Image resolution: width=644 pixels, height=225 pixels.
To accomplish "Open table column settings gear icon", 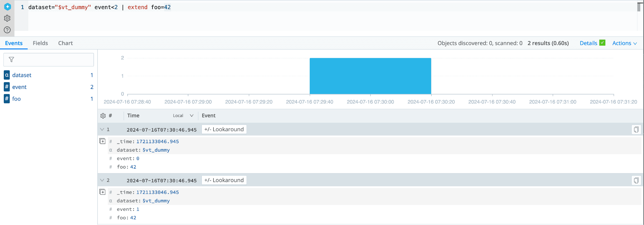I will [103, 116].
